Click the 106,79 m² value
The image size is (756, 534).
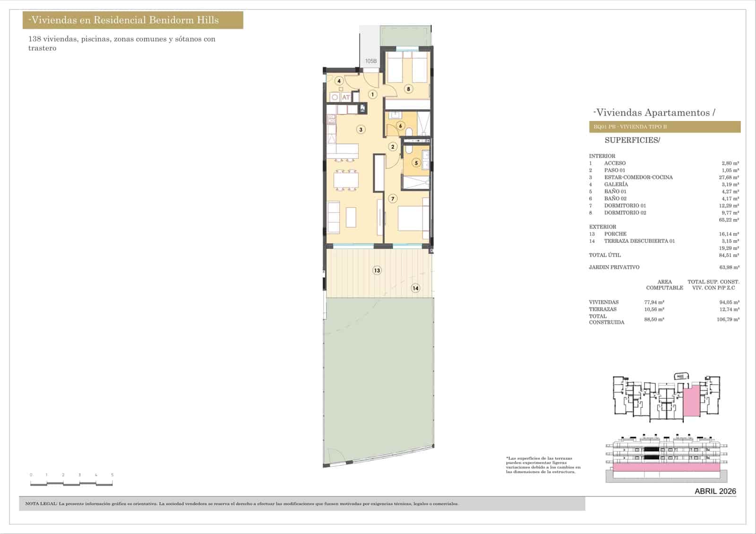(x=728, y=320)
